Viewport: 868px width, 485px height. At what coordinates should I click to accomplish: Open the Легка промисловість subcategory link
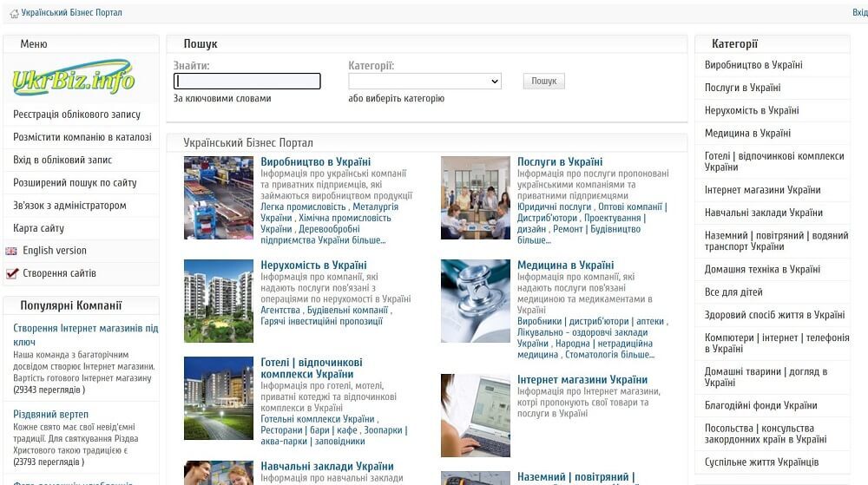tap(303, 206)
